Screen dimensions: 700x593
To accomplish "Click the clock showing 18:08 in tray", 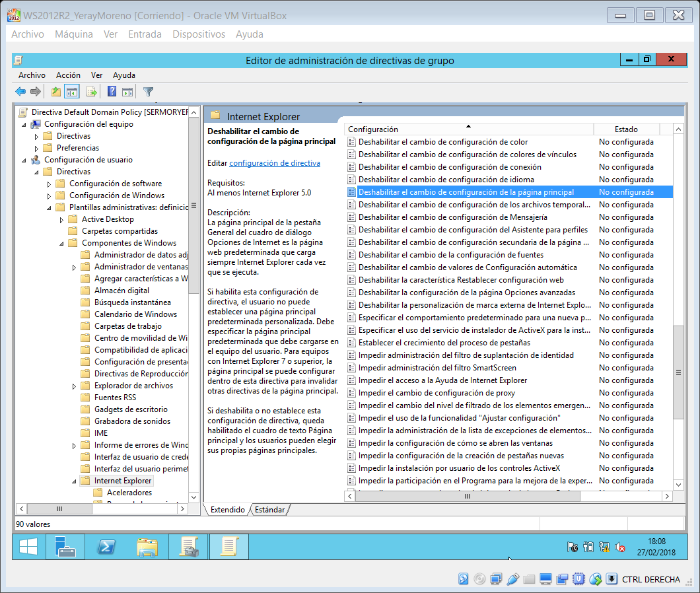I will (656, 541).
